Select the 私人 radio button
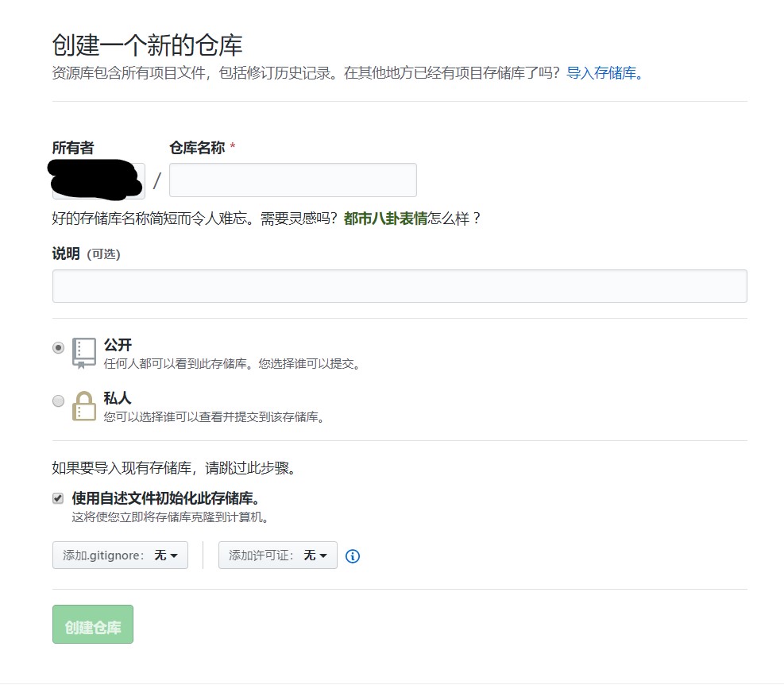Image resolution: width=784 pixels, height=689 pixels. click(x=59, y=401)
